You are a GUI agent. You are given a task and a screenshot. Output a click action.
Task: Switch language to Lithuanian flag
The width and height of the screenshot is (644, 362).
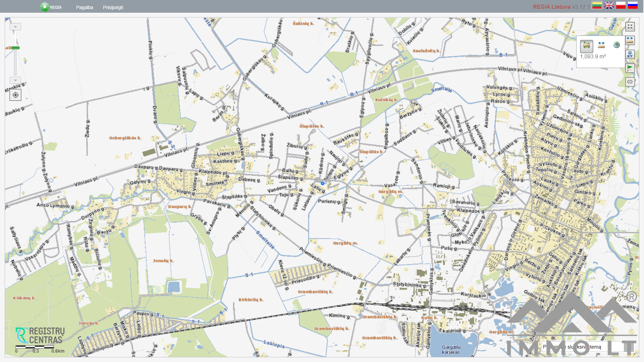coord(597,5)
